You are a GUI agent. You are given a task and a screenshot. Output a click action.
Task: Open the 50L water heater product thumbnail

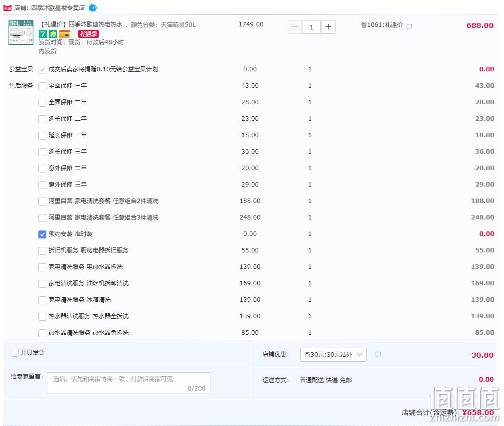(21, 32)
